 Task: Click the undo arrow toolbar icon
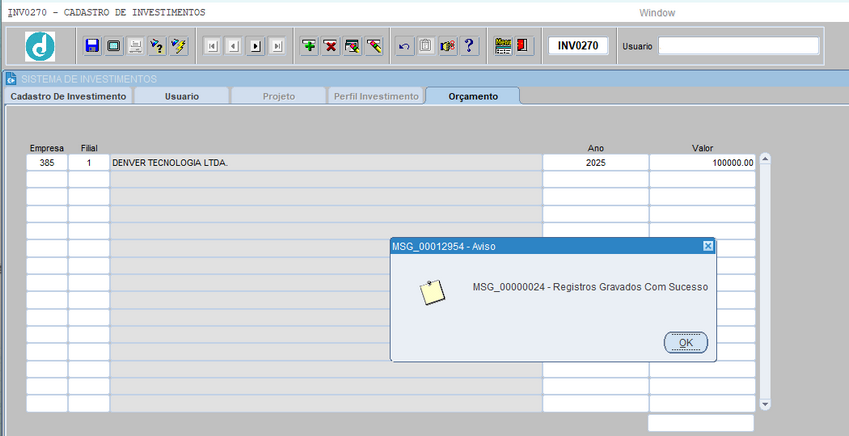[404, 46]
